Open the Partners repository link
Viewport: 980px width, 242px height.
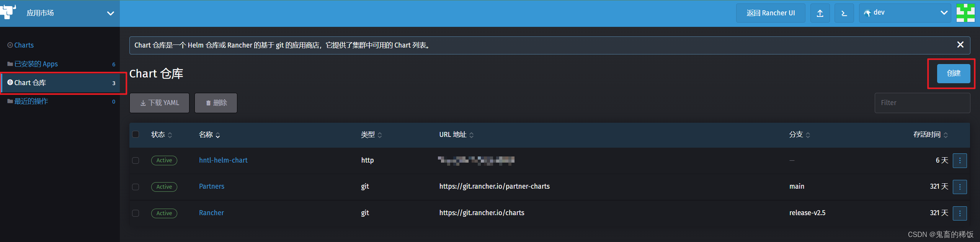212,186
